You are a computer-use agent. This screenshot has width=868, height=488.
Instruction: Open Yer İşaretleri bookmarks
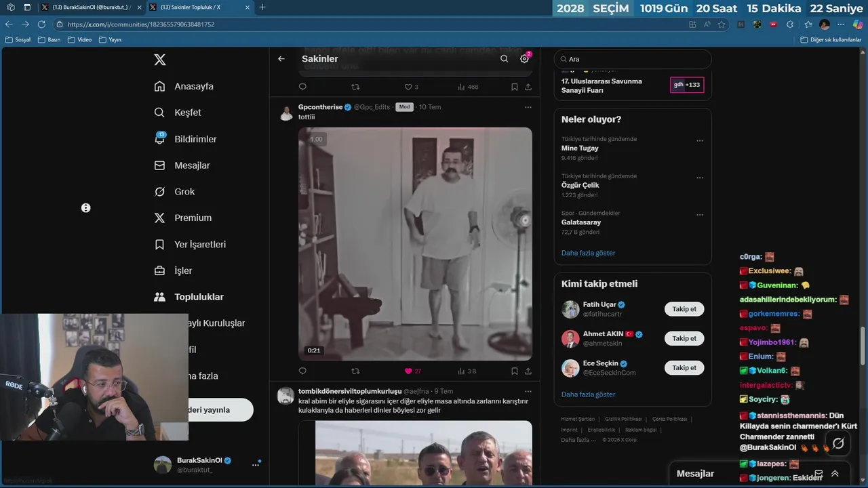(x=190, y=245)
